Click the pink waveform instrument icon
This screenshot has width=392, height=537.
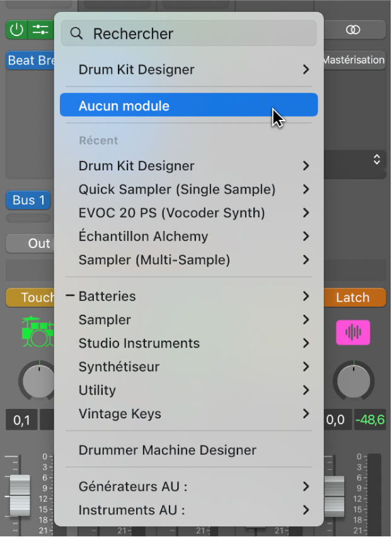click(353, 333)
